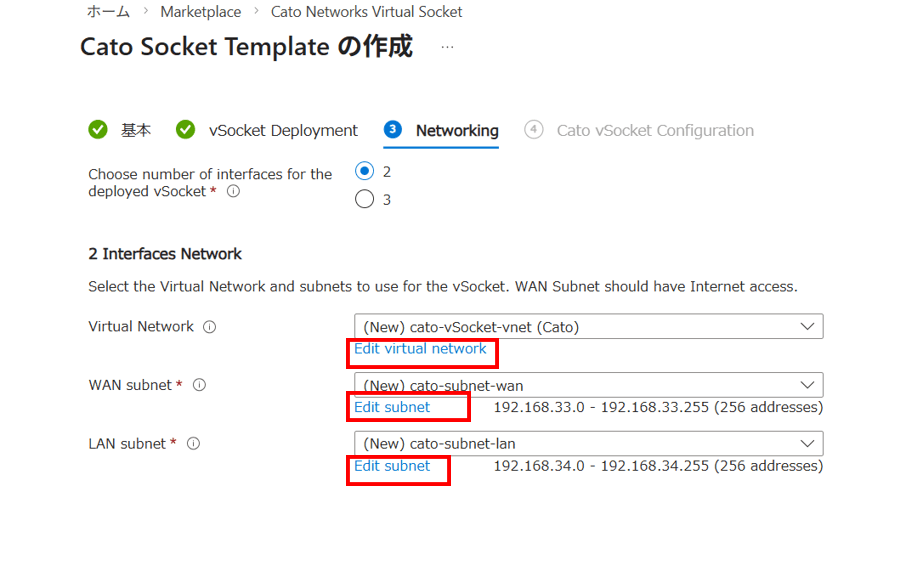Expand the LAN subnet dropdown
The height and width of the screenshot is (565, 914).
coord(588,444)
